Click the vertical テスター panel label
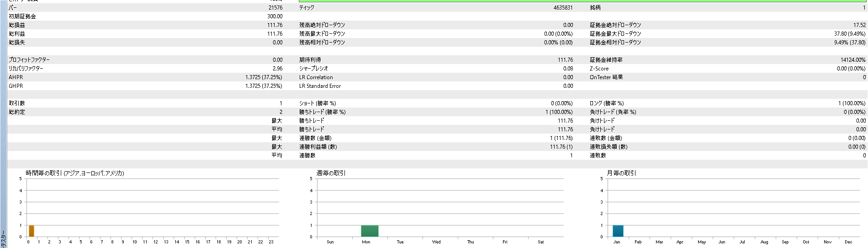The height and width of the screenshot is (248, 868). pos(3,238)
